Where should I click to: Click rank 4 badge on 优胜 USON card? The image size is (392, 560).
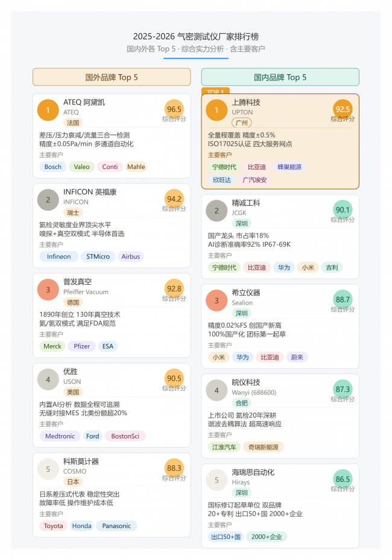point(48,380)
